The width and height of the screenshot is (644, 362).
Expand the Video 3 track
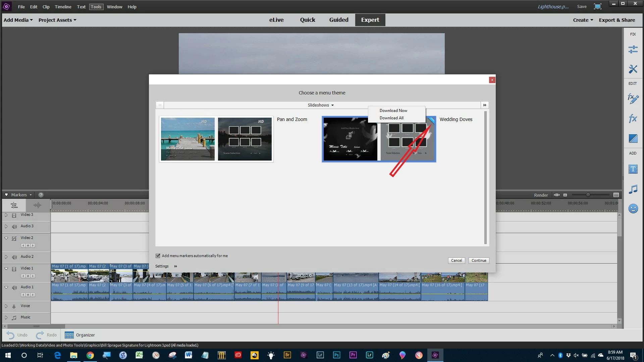click(x=6, y=215)
